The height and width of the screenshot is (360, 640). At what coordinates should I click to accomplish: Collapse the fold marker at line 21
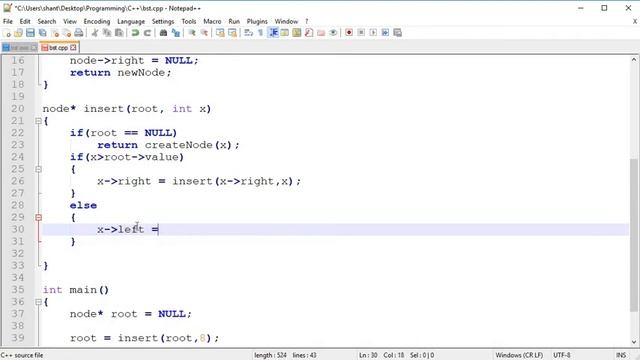(38, 121)
